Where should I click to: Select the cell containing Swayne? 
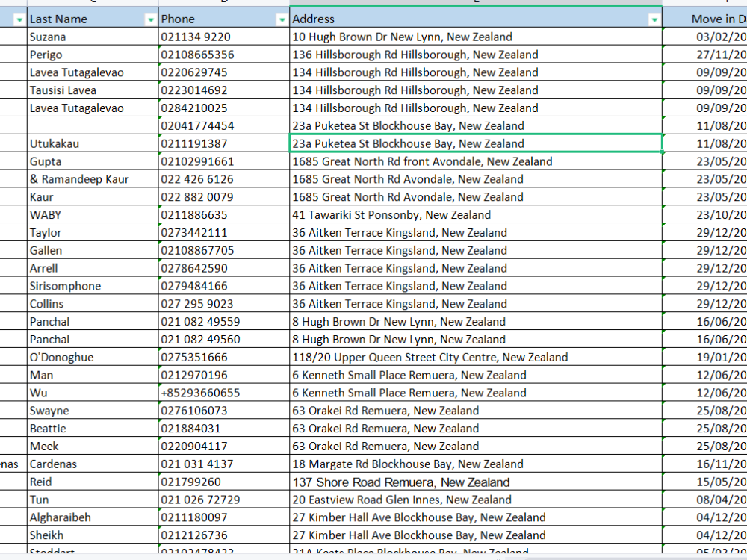[x=93, y=411]
